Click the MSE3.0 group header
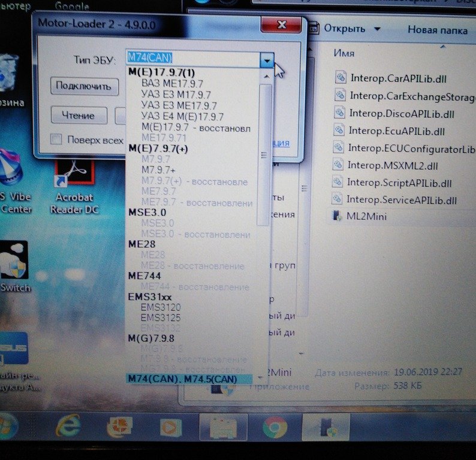Image resolution: width=476 pixels, height=460 pixels. coord(147,212)
